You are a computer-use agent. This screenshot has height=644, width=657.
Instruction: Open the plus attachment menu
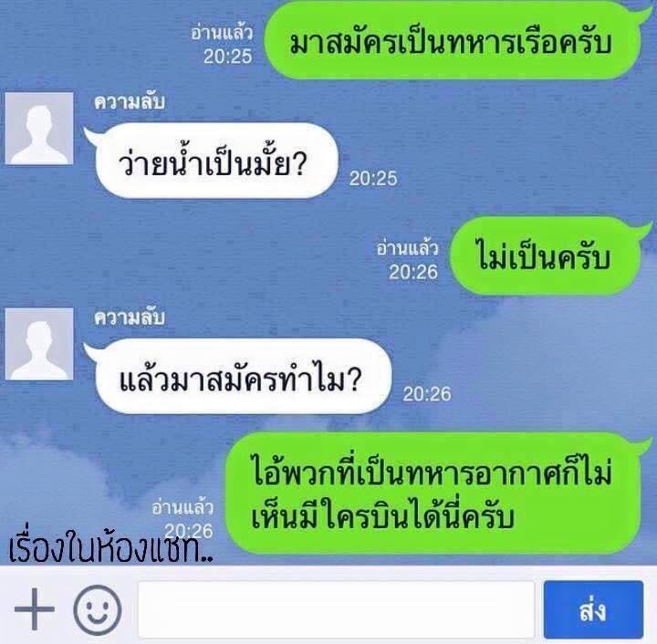[35, 608]
